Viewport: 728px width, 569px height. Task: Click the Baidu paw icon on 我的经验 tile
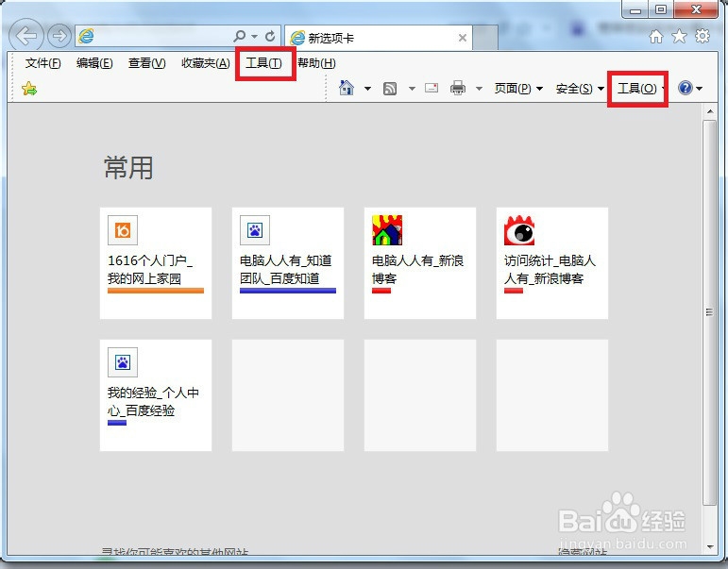(123, 362)
